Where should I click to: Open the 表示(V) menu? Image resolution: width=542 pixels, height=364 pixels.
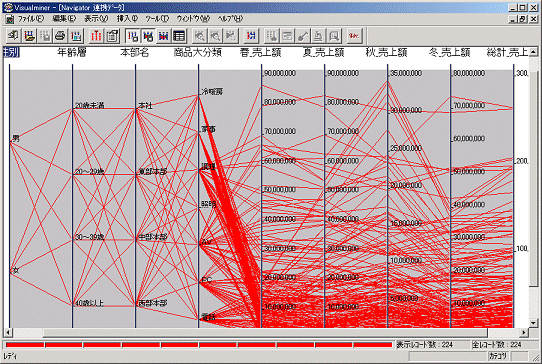click(96, 19)
